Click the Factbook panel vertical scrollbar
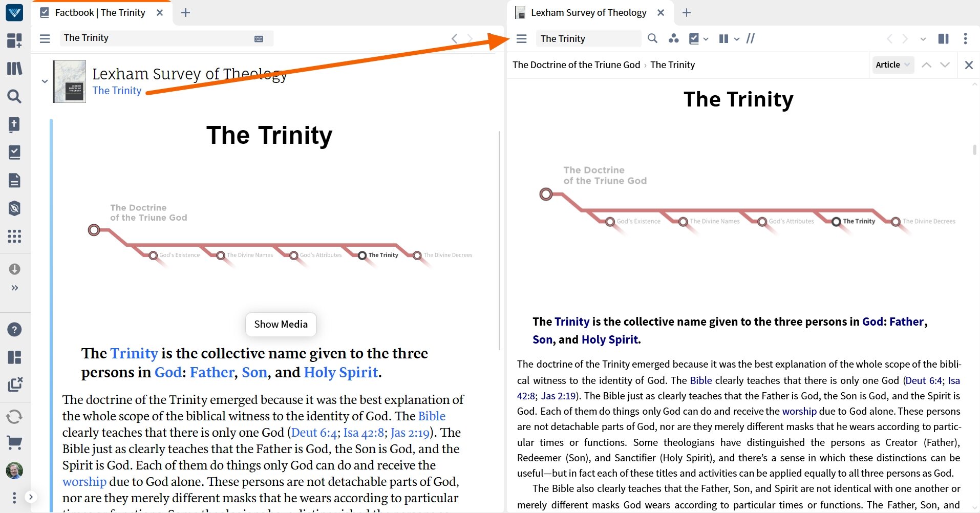Image resolution: width=980 pixels, height=513 pixels. (499, 241)
